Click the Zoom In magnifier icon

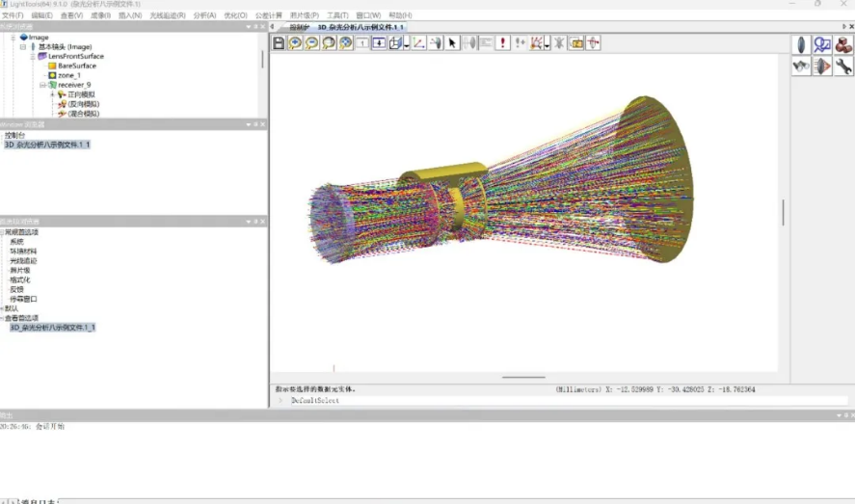296,43
